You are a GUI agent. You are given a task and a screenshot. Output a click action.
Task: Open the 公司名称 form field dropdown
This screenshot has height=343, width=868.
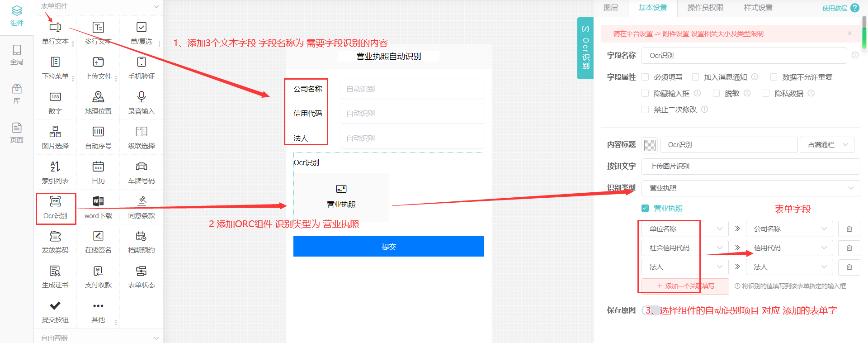click(789, 229)
